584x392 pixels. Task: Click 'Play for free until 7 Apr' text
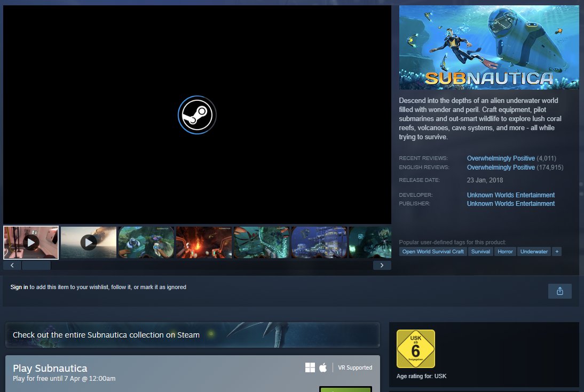[64, 379]
